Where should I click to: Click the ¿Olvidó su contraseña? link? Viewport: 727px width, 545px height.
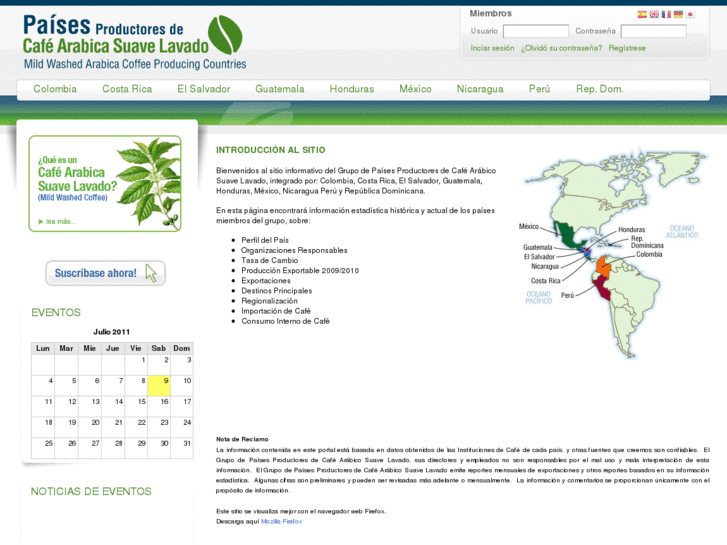pos(561,48)
